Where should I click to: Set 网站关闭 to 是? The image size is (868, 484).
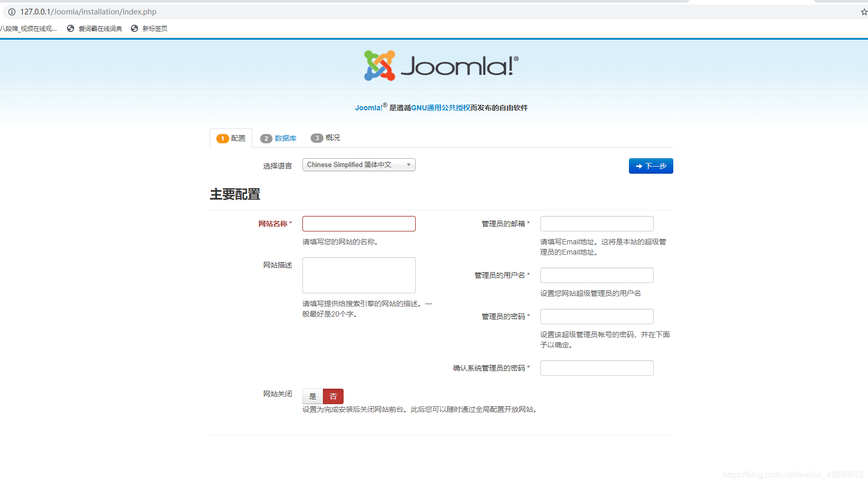pos(313,396)
